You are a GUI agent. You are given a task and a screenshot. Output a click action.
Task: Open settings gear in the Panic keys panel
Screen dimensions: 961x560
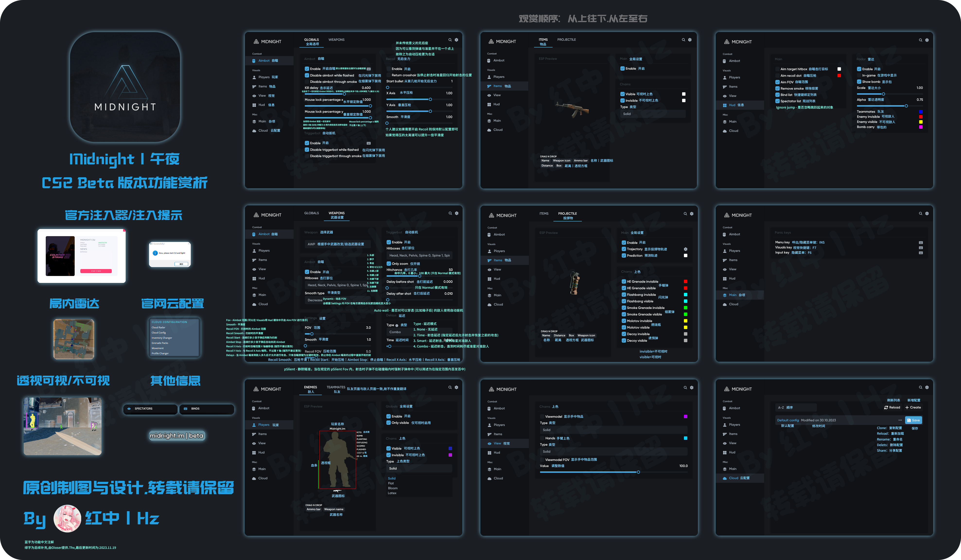point(927,213)
